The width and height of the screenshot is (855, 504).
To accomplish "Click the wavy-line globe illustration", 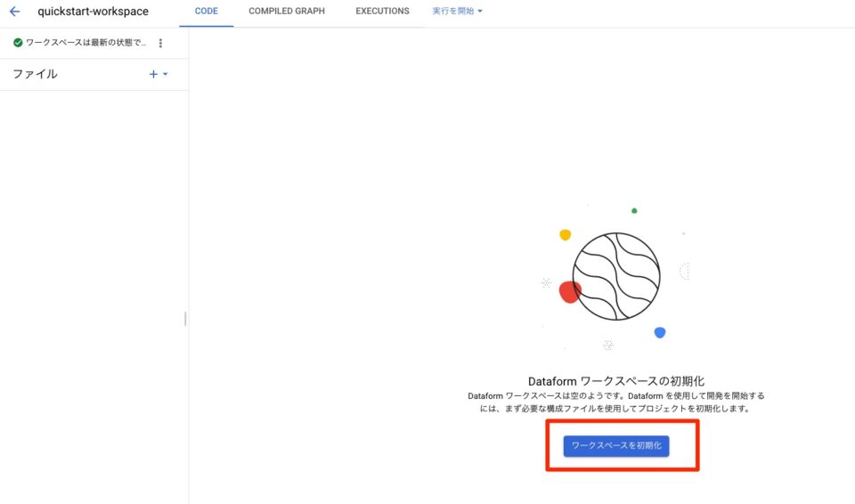I will [x=616, y=277].
